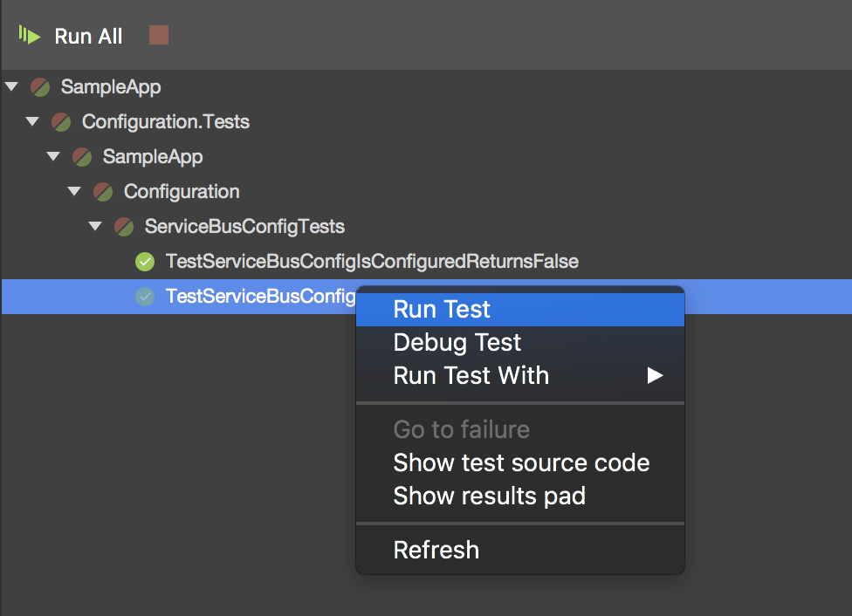Select Show results pad option
Viewport: 852px width, 616px height.
[x=489, y=496]
